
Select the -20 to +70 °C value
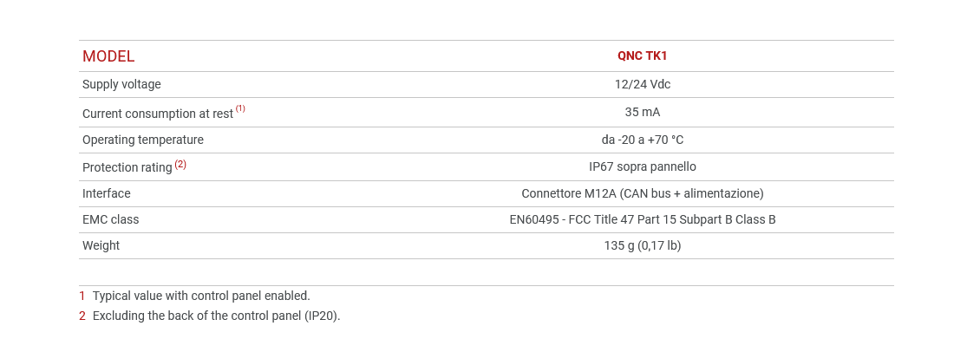tap(642, 140)
